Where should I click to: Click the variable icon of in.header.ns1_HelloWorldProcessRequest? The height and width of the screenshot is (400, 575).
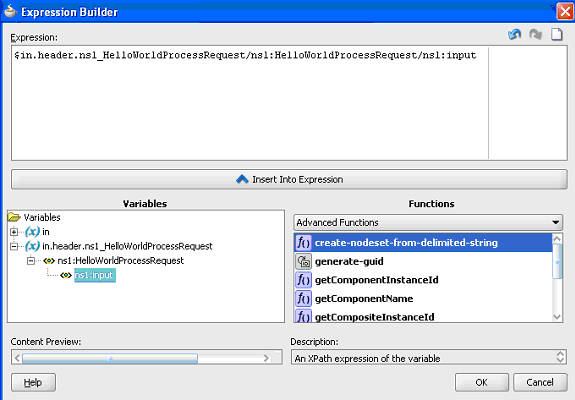pos(32,246)
